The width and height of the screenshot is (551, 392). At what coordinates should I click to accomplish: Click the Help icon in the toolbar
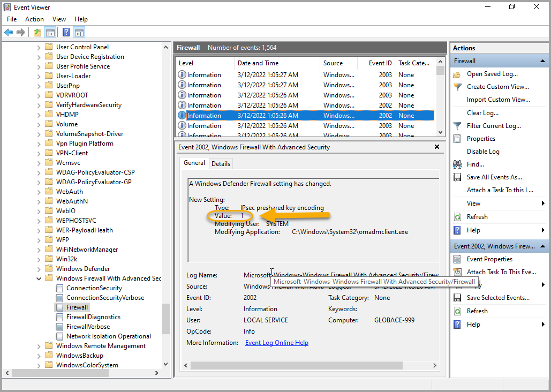pyautogui.click(x=66, y=33)
